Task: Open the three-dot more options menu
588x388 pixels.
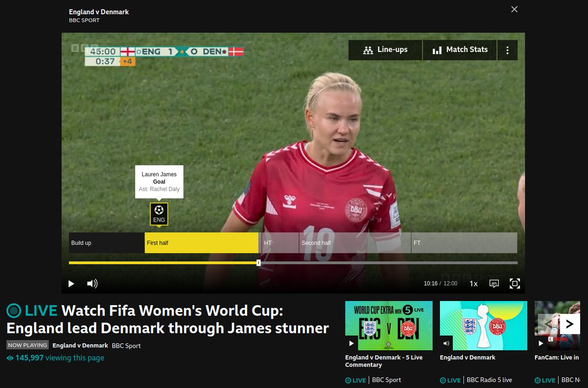Action: pos(508,50)
